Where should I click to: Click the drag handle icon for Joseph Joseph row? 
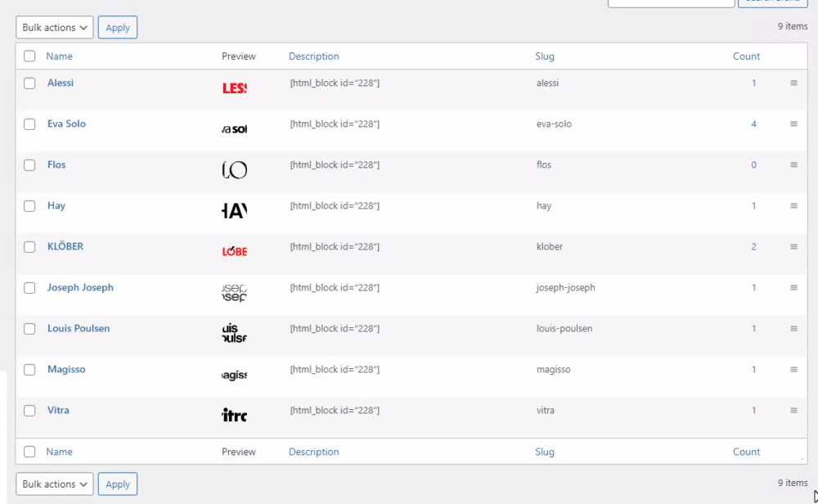[793, 287]
